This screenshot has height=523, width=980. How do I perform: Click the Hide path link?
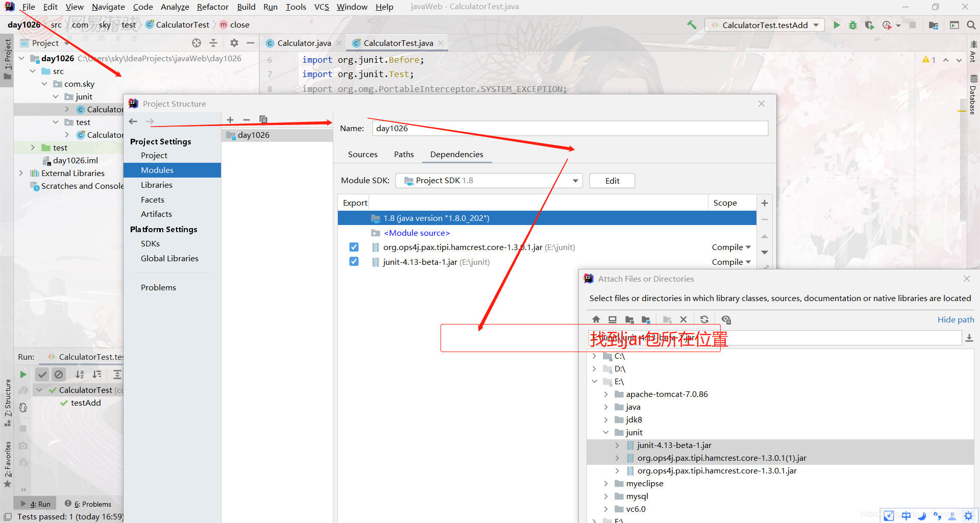pos(955,320)
